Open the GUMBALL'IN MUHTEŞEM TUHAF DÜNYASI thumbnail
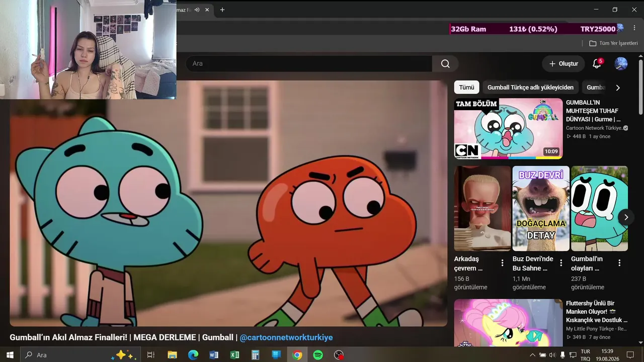 pyautogui.click(x=508, y=129)
